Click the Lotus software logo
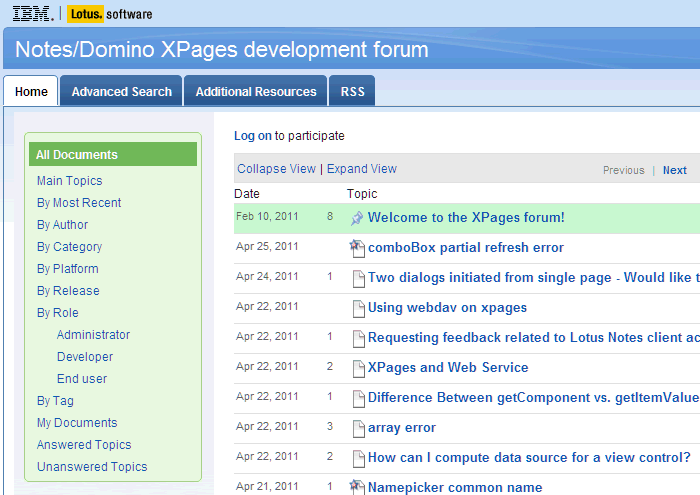 point(110,14)
